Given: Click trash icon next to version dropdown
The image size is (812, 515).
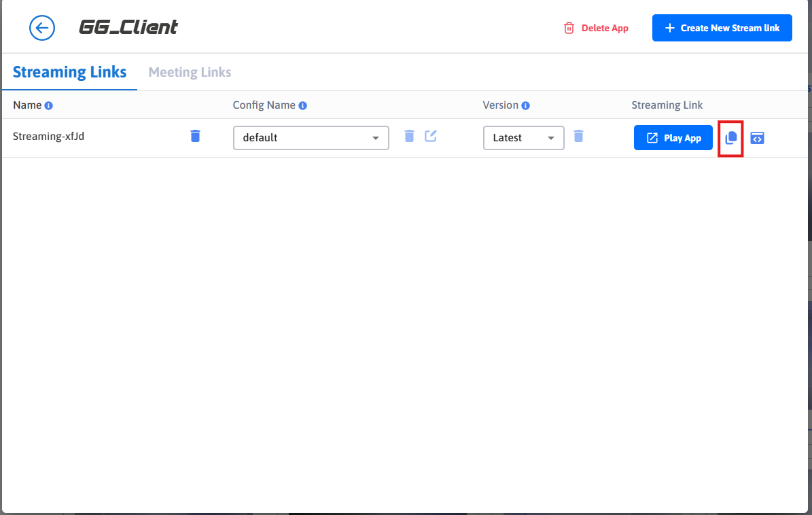Looking at the screenshot, I should pos(578,136).
